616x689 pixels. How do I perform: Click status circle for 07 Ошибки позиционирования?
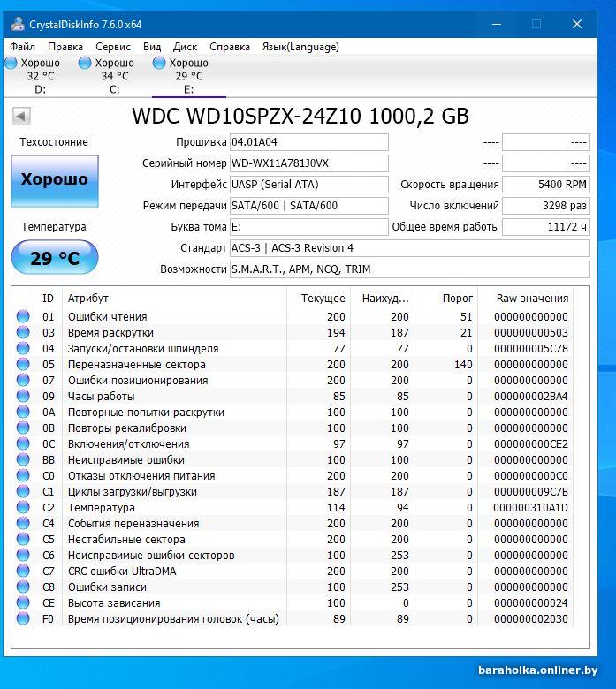pos(23,380)
